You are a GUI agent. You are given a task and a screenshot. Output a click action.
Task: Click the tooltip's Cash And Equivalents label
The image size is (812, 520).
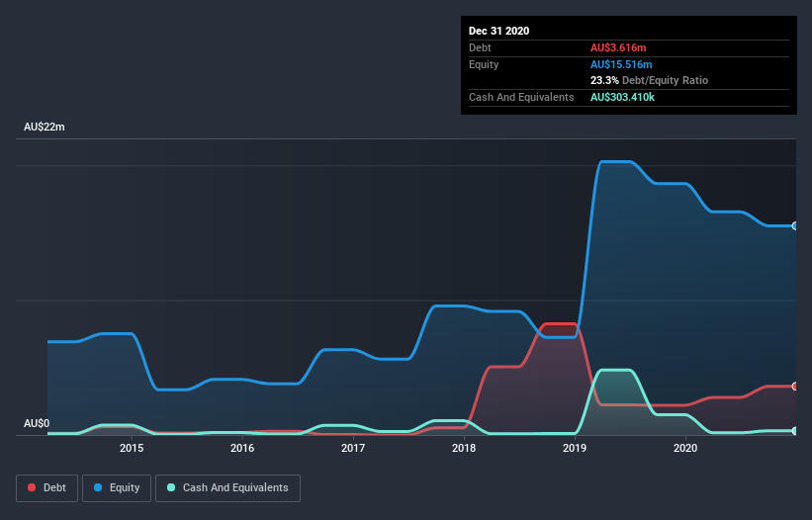point(521,97)
